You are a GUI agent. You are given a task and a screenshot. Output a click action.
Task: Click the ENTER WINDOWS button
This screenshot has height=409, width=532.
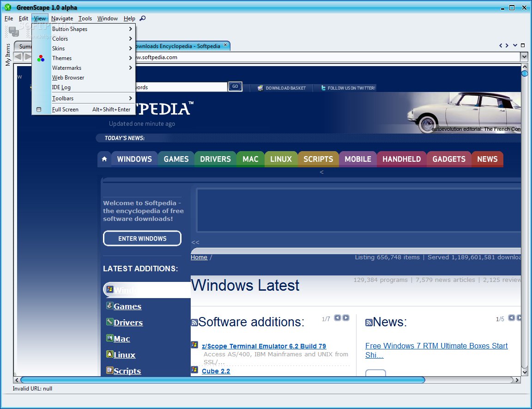pos(142,238)
